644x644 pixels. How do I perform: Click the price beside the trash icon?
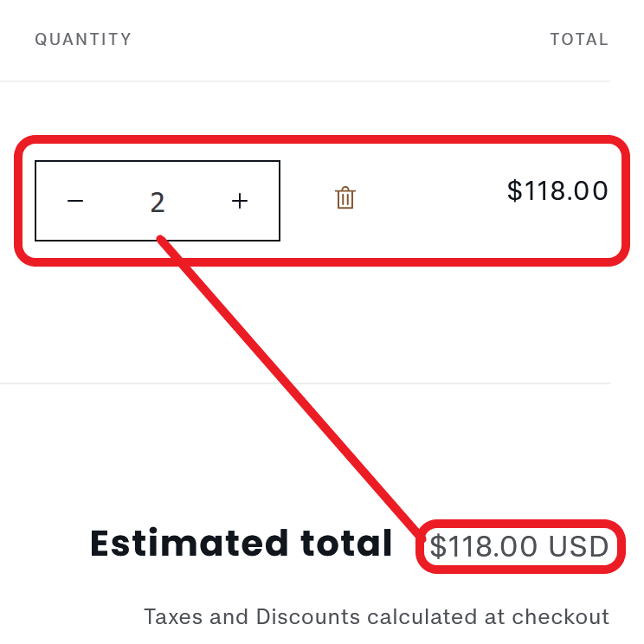[x=557, y=190]
